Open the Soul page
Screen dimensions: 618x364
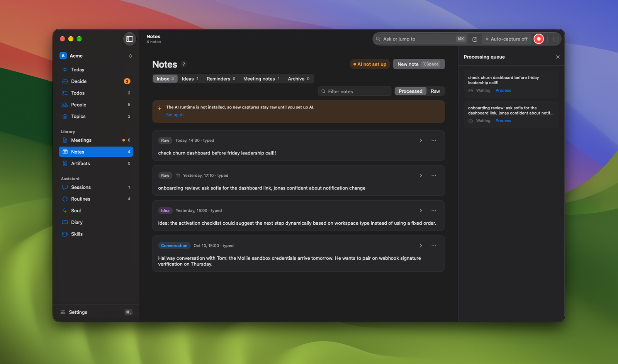96,211
